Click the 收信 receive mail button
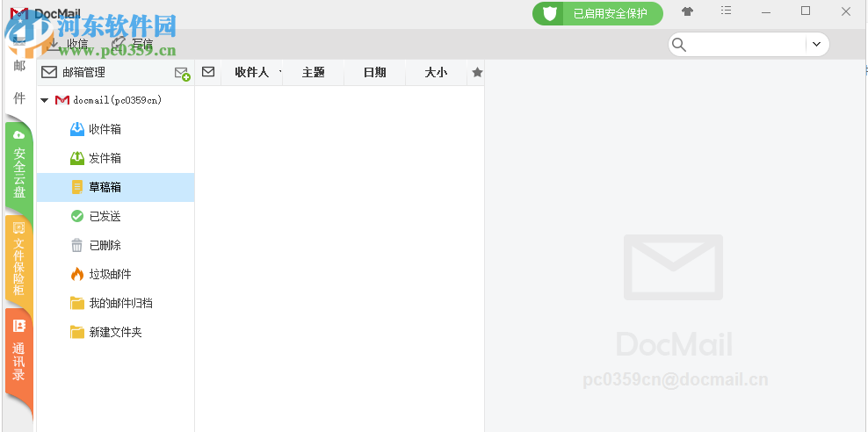 coord(68,44)
